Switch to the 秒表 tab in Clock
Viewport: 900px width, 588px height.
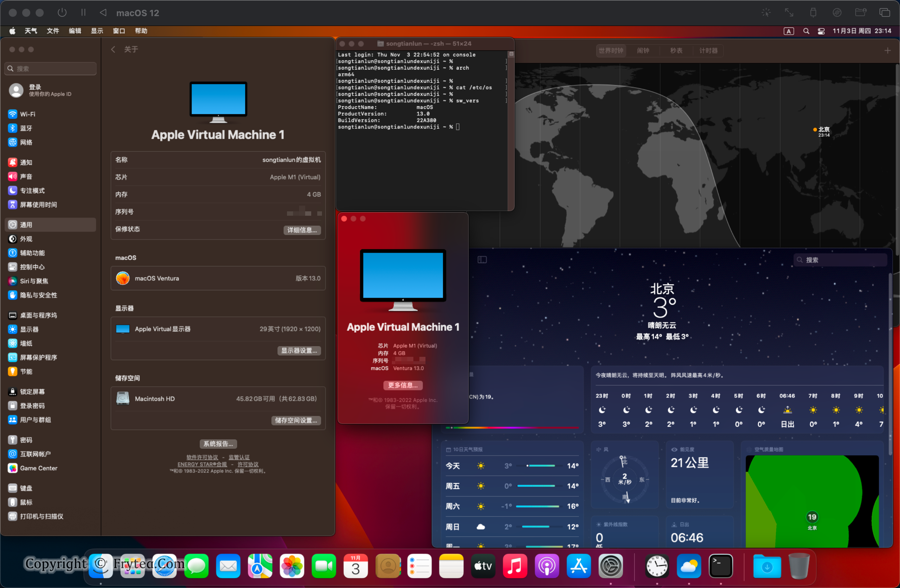coord(676,51)
